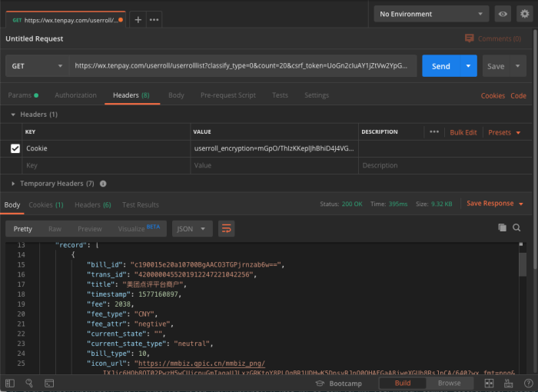This screenshot has height=392, width=538.
Task: Open tab options three-dot menu
Action: [154, 20]
